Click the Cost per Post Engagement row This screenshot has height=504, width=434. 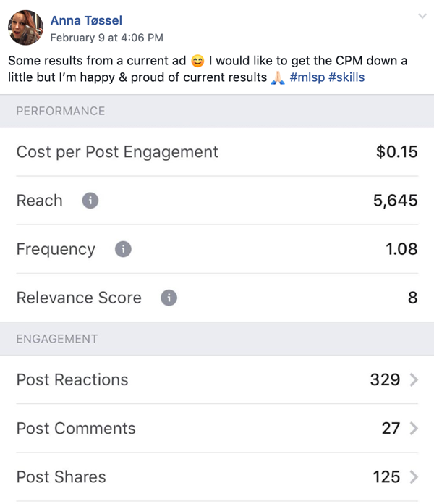217,152
